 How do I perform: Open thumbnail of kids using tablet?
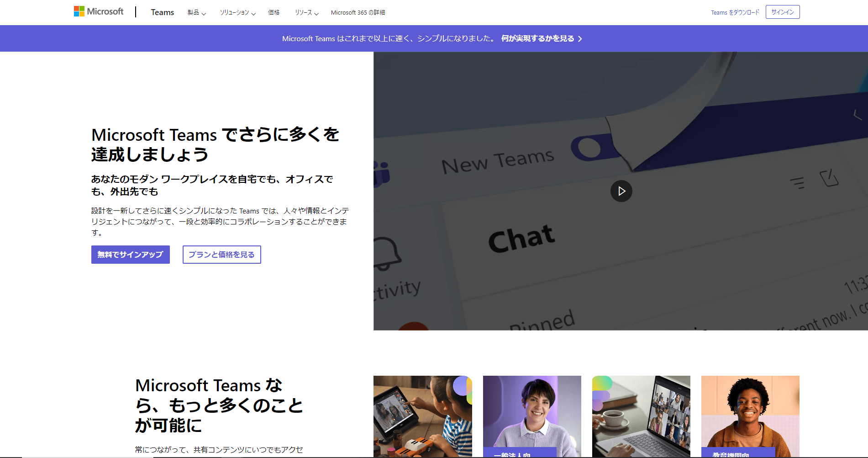(422, 416)
